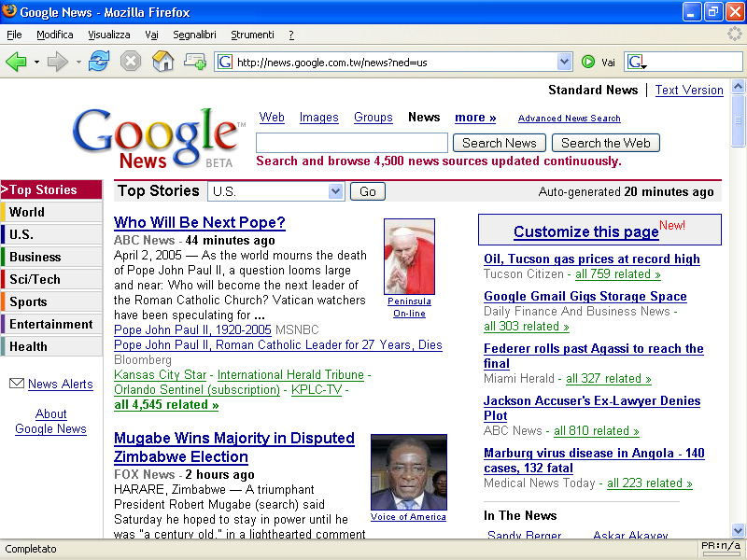The image size is (747, 560).
Task: Open the Google search engine selector icon
Action: point(637,62)
